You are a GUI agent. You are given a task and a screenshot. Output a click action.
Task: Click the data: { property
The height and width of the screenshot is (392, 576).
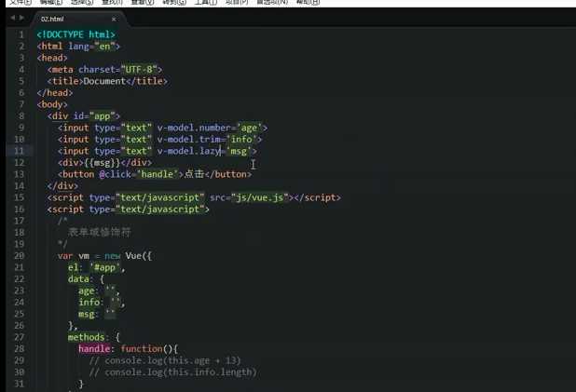click(x=87, y=279)
